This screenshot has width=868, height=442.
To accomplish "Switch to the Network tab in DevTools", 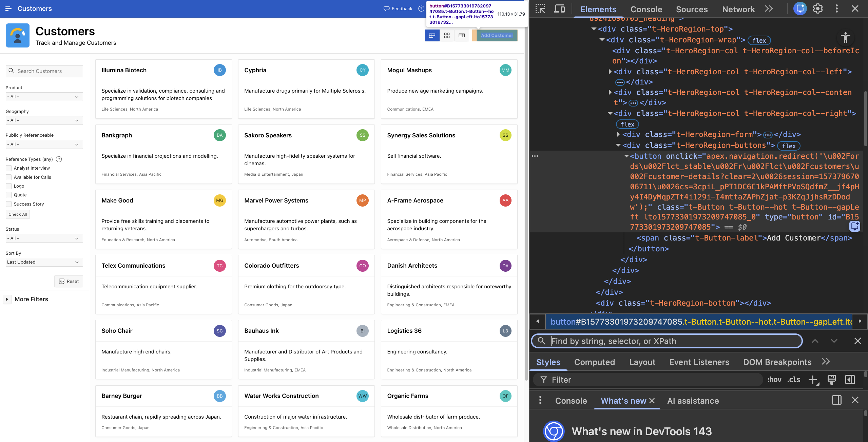I will (x=738, y=9).
